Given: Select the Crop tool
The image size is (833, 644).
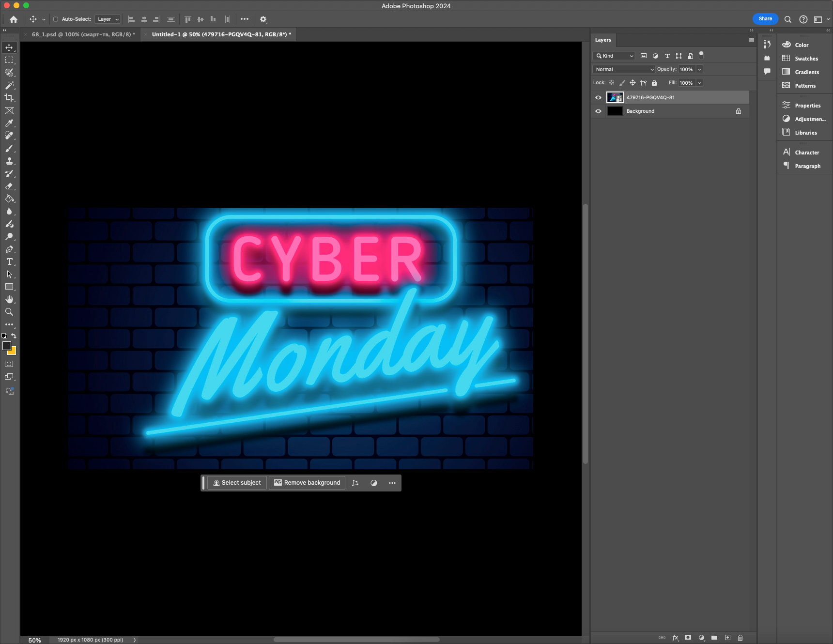Looking at the screenshot, I should tap(9, 98).
